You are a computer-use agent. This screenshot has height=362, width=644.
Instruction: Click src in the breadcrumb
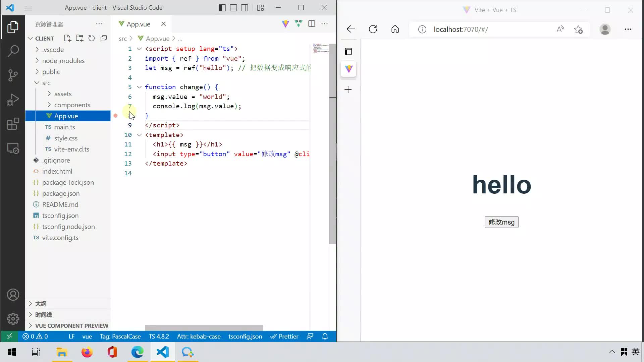coord(123,39)
